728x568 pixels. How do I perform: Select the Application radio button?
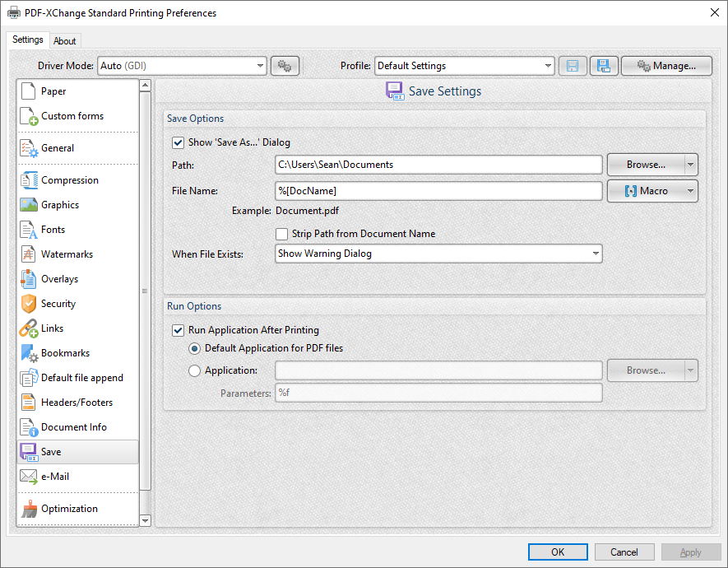pyautogui.click(x=194, y=370)
